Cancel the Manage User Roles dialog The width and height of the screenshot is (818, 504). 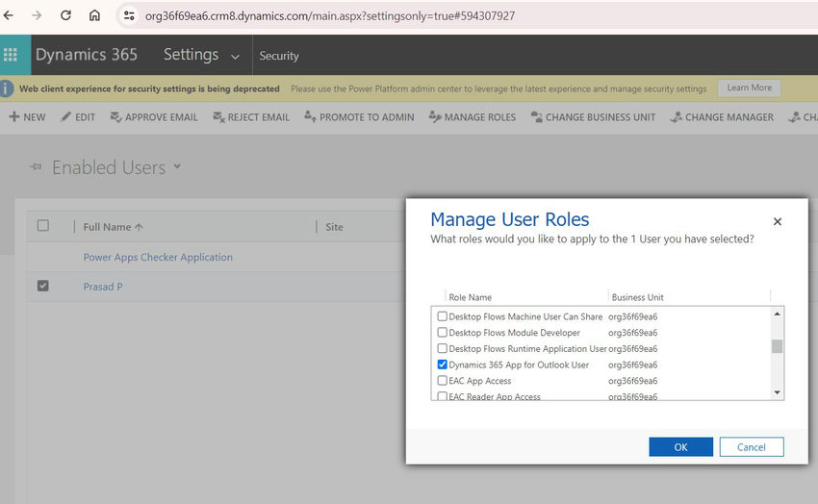pyautogui.click(x=752, y=446)
